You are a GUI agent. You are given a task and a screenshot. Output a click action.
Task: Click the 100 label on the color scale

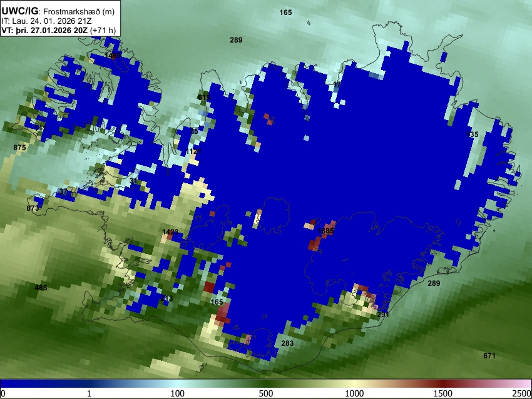tap(178, 393)
